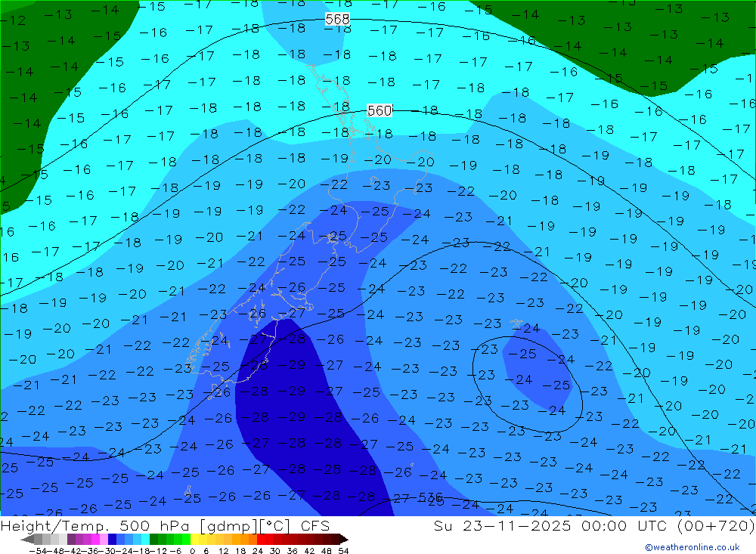Click the gray left arrow end of legend
Image resolution: width=756 pixels, height=554 pixels.
(x=27, y=539)
